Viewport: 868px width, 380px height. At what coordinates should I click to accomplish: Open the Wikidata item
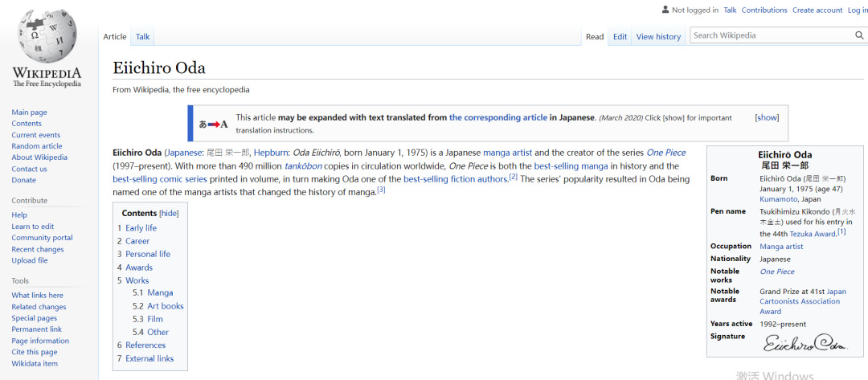(35, 363)
